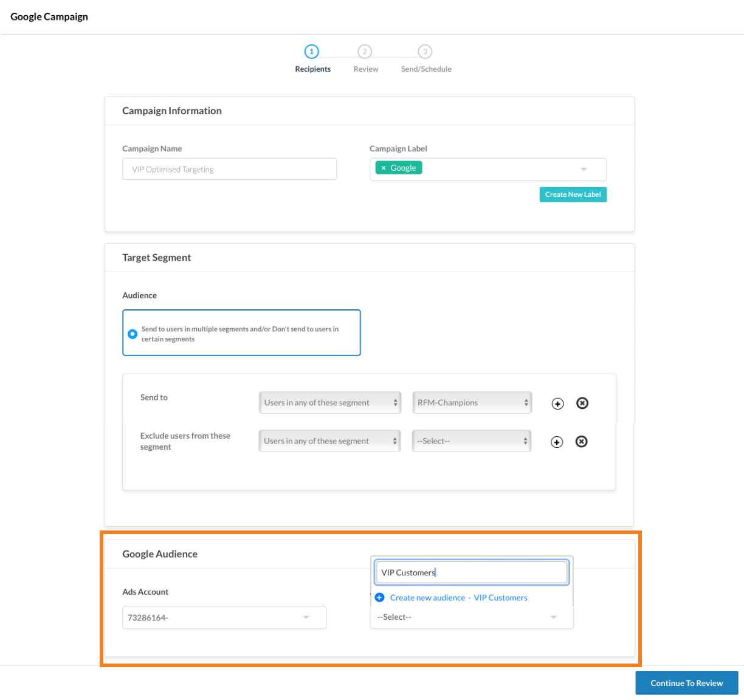Open the Google Audience --Select-- dropdown
The image size is (744, 700).
(472, 617)
